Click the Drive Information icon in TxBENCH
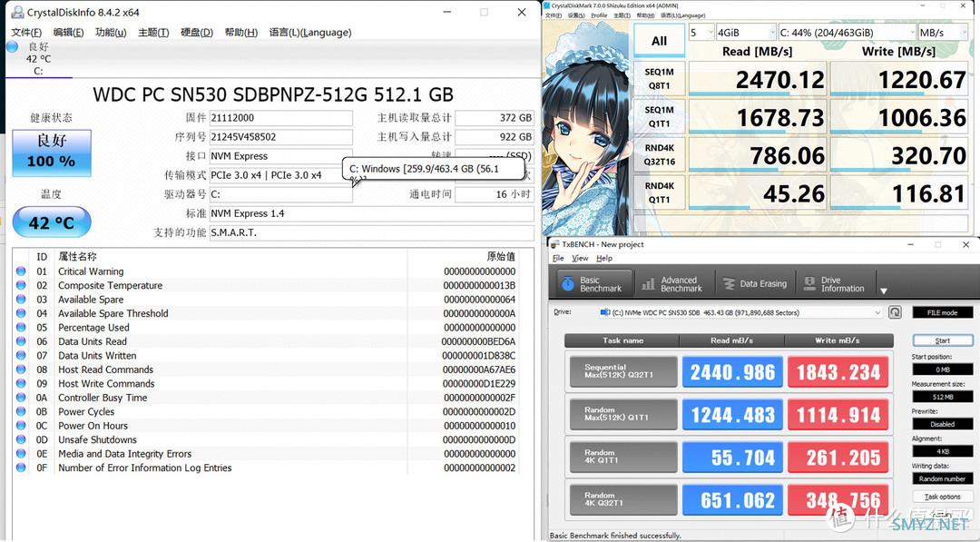The image size is (980, 542). tap(810, 284)
